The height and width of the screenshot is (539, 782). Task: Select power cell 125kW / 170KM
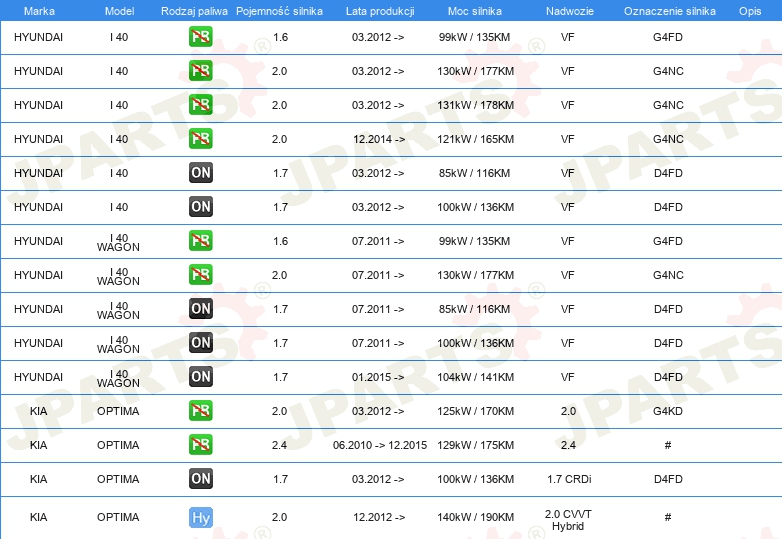[475, 411]
